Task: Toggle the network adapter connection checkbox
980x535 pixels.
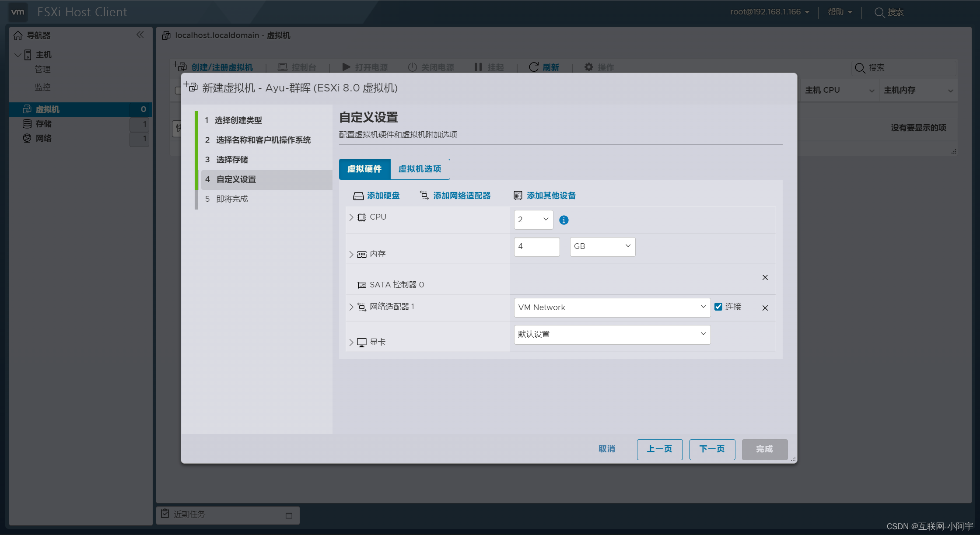Action: coord(718,306)
